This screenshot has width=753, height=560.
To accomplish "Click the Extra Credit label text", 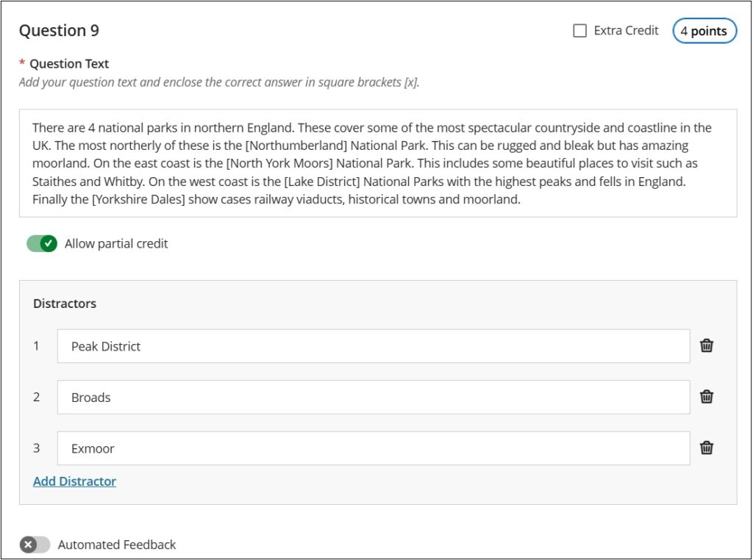I will pyautogui.click(x=626, y=31).
